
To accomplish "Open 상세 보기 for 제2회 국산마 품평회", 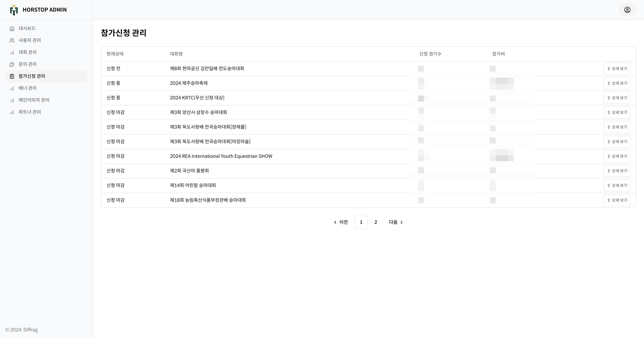I will [617, 171].
